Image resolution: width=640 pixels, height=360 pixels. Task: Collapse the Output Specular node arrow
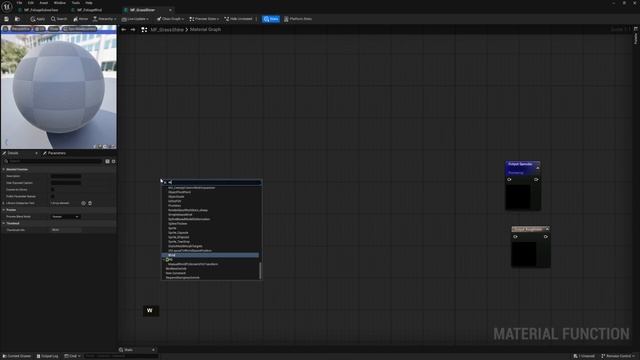click(x=538, y=168)
